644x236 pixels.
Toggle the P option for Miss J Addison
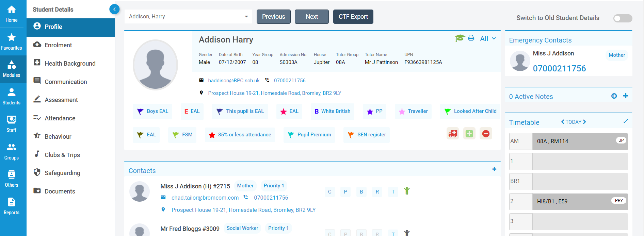345,192
